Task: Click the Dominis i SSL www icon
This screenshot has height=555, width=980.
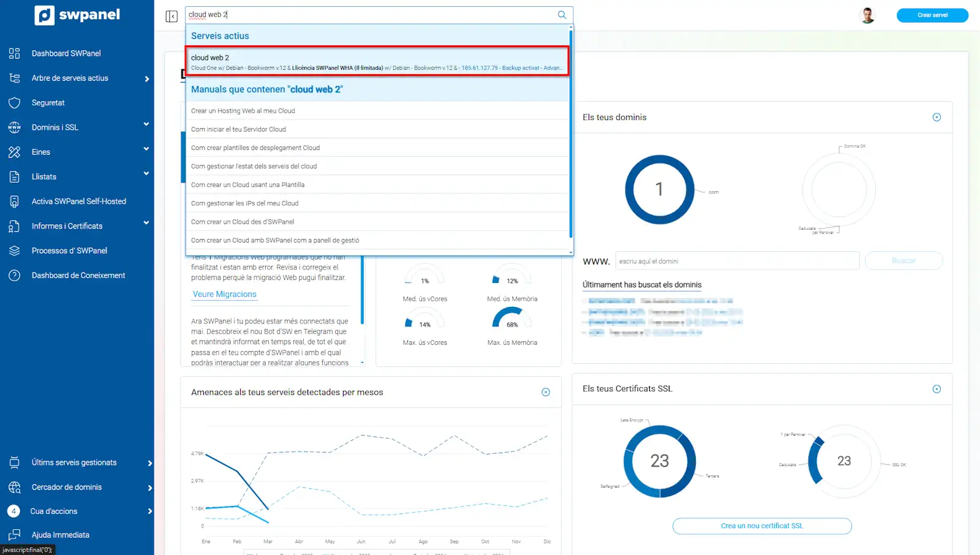Action: coord(15,127)
